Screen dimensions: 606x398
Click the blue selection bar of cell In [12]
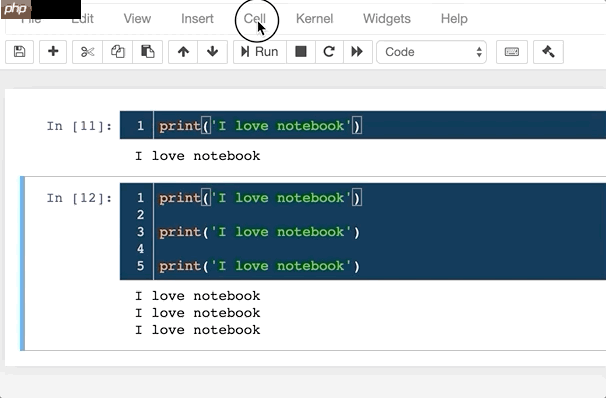click(x=22, y=263)
